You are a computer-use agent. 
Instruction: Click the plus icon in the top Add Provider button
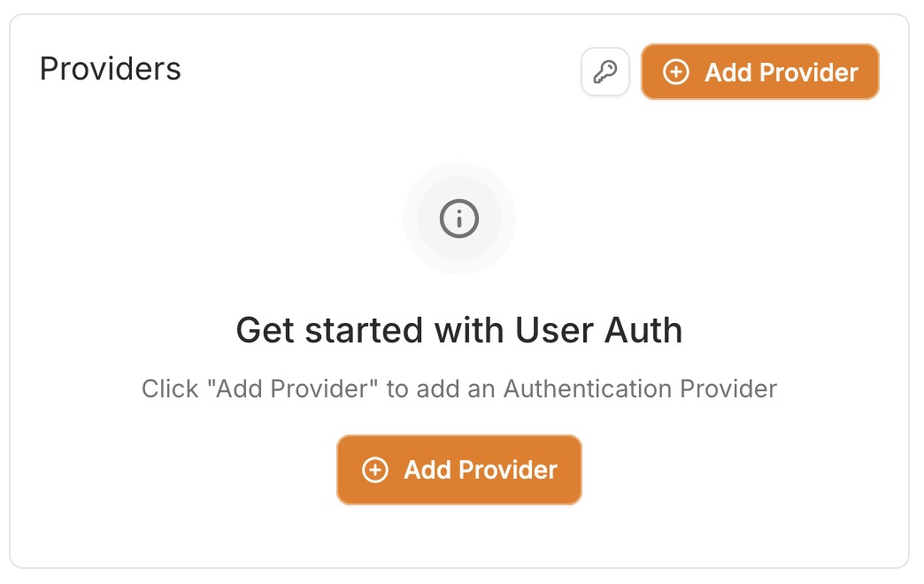tap(676, 73)
